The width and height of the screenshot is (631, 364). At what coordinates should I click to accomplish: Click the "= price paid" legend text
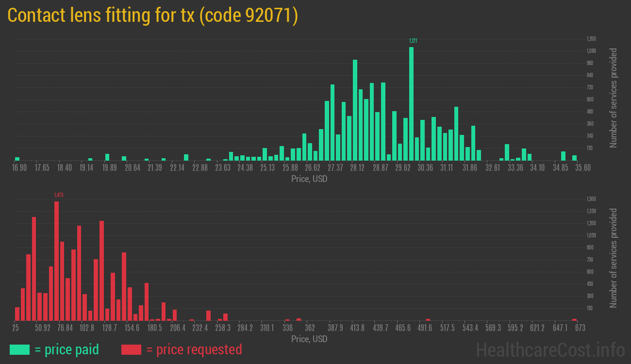pos(67,349)
